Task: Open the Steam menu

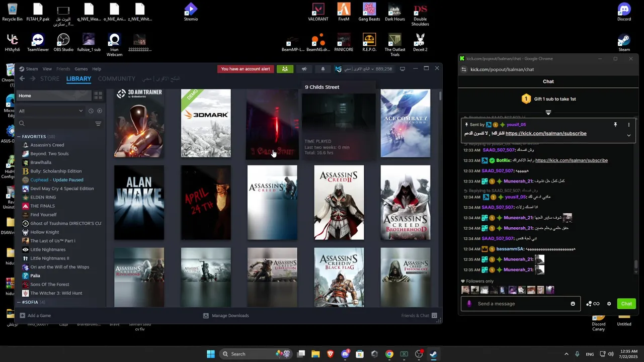Action: [32, 69]
